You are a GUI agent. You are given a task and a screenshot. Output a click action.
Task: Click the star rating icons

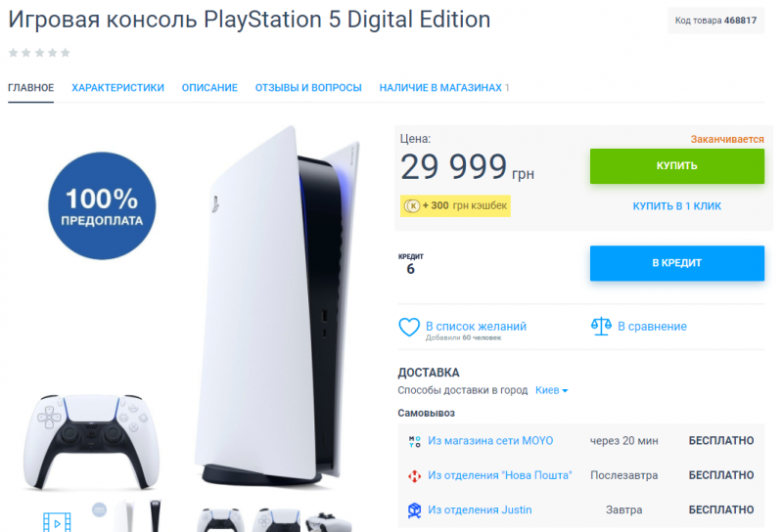[x=39, y=53]
